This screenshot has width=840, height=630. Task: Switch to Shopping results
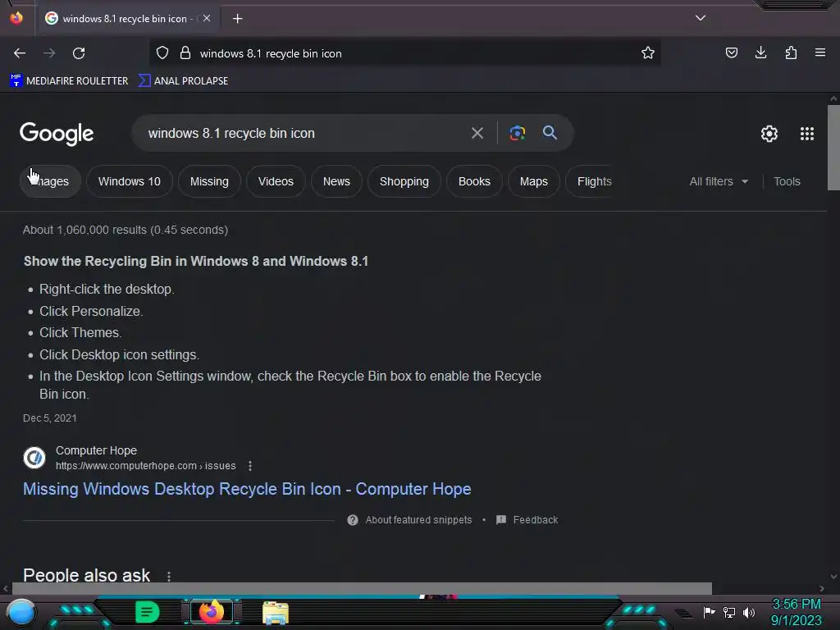404,181
